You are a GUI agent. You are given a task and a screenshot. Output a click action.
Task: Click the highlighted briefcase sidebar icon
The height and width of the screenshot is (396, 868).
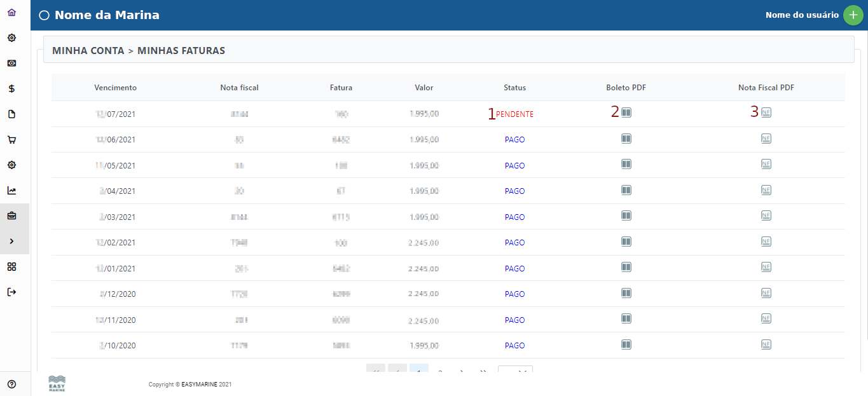click(11, 216)
